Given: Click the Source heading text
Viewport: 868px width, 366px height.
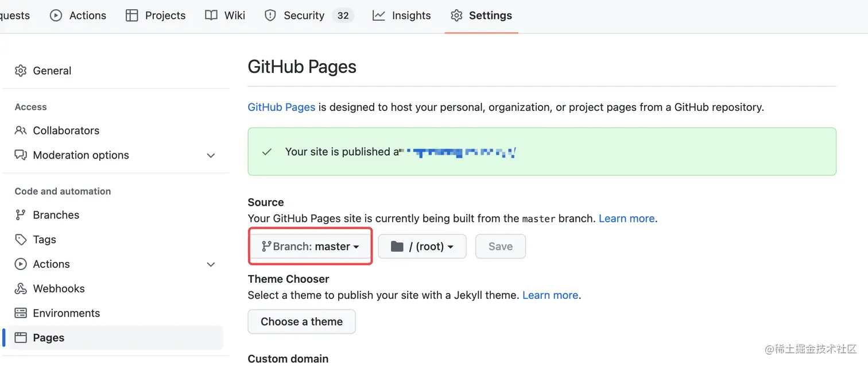Looking at the screenshot, I should [266, 202].
